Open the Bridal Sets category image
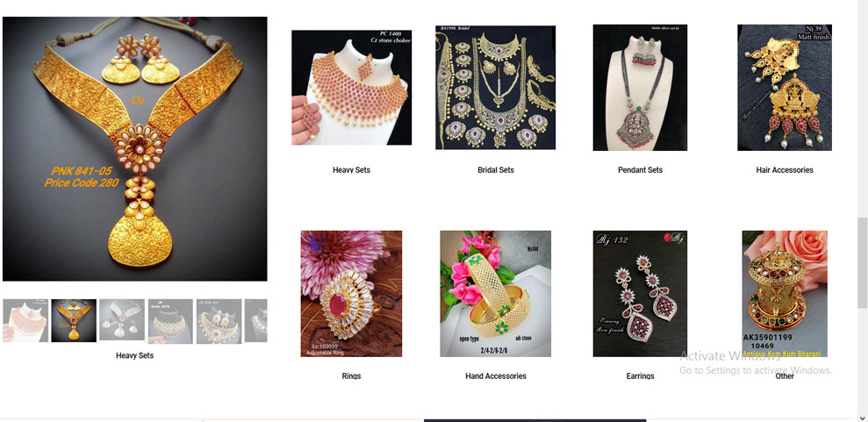 pos(496,88)
